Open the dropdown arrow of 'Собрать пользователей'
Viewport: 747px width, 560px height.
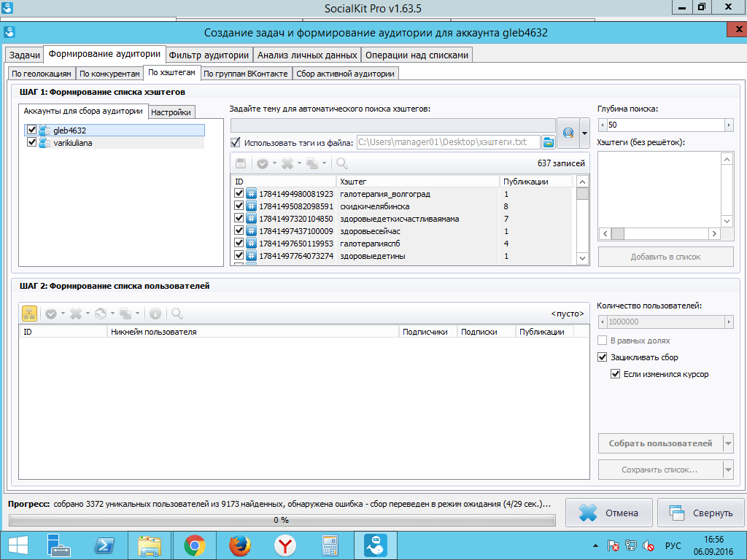tap(728, 443)
